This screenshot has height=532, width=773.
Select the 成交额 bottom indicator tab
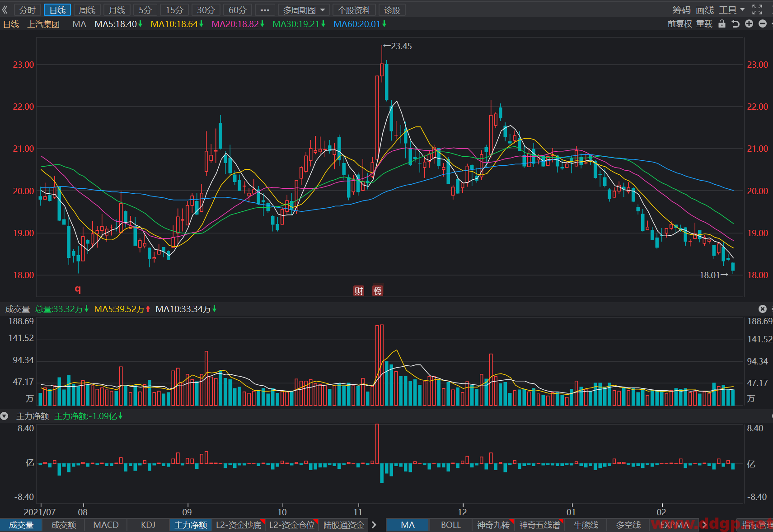pos(64,525)
